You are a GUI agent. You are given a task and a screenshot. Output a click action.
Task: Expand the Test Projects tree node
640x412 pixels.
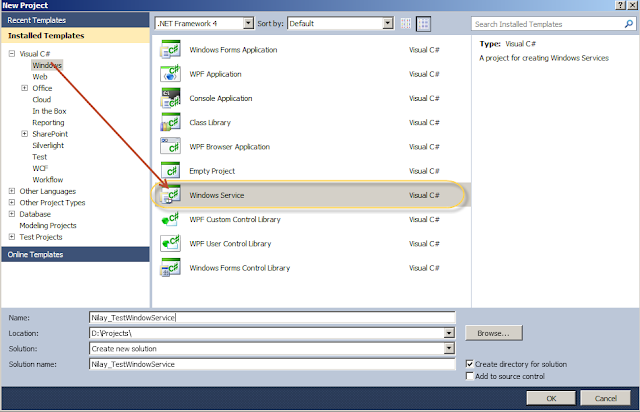tap(12, 236)
